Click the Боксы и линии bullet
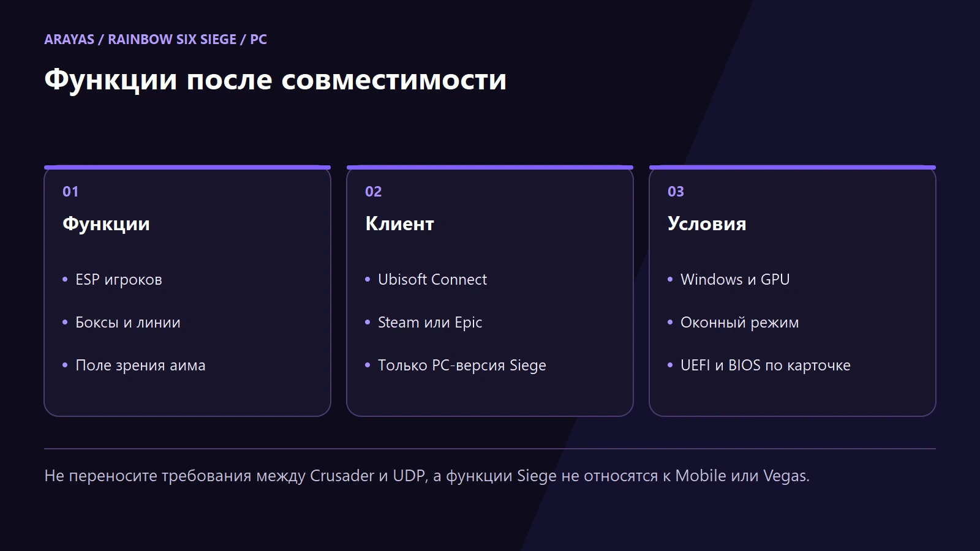This screenshot has width=980, height=551. (x=128, y=323)
